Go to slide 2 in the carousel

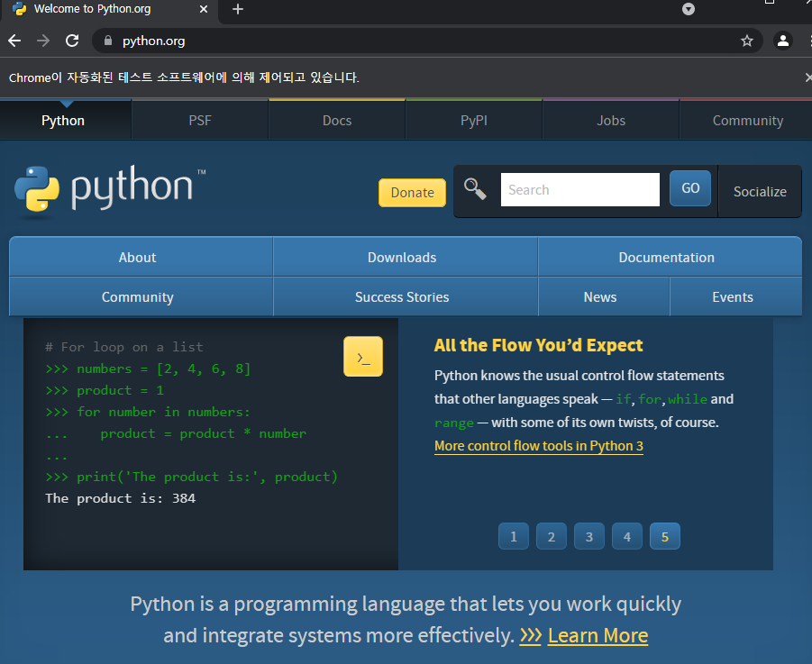[551, 536]
